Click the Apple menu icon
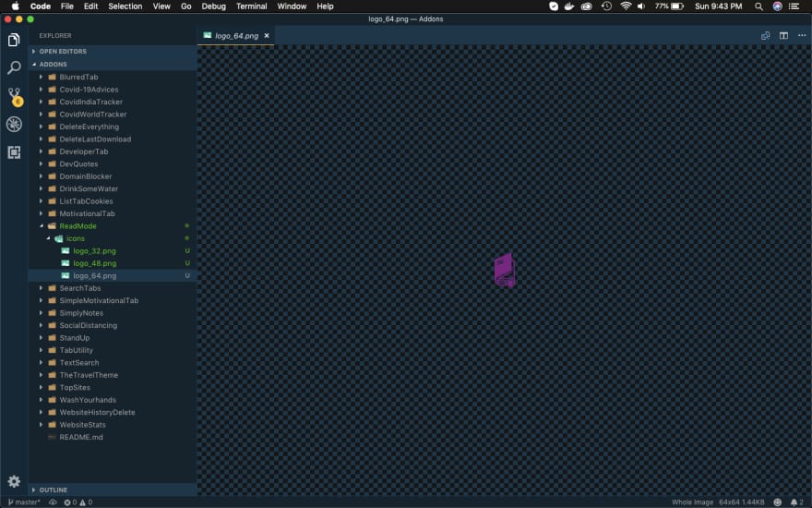The image size is (812, 508). (15, 6)
